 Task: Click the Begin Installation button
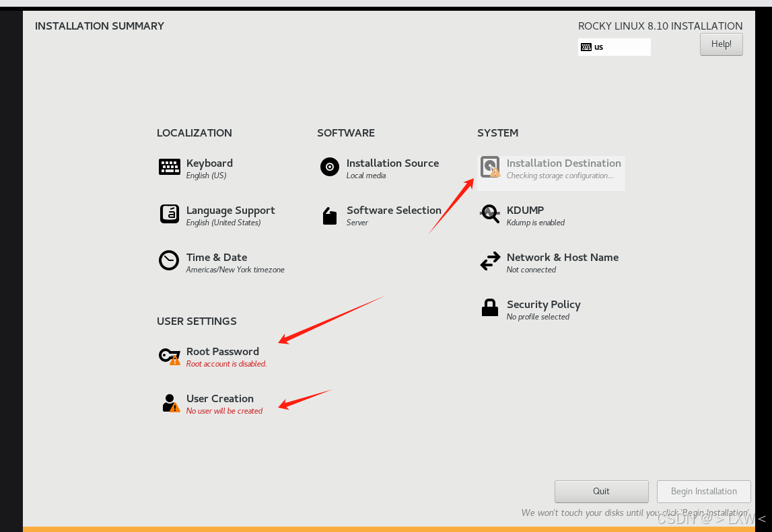point(703,491)
